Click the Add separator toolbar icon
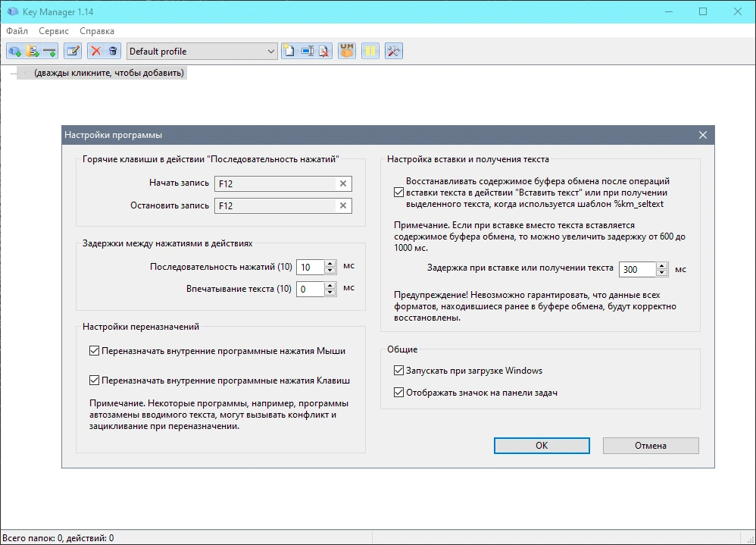The height and width of the screenshot is (545, 756). (x=50, y=51)
